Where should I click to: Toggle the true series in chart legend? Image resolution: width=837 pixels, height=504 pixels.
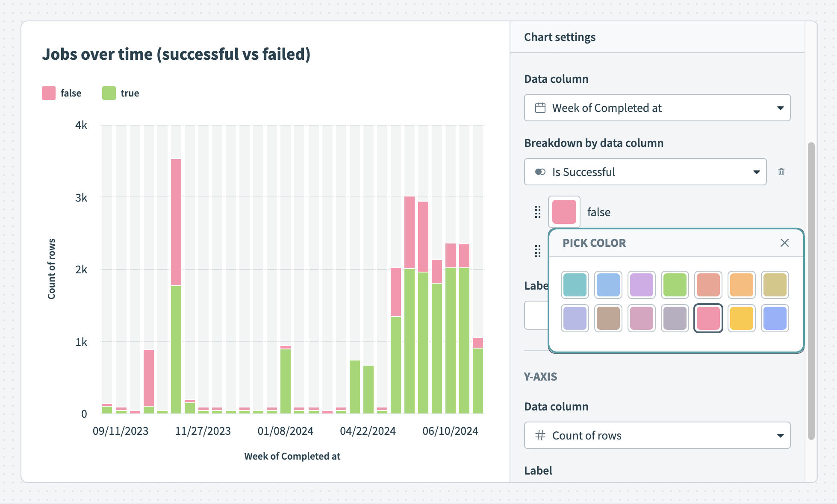point(121,93)
